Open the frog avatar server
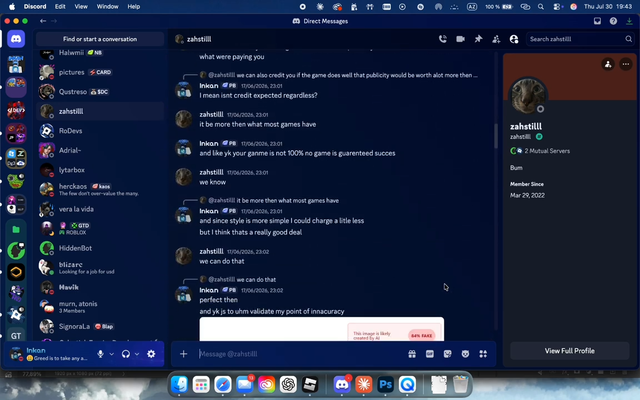 [x=16, y=181]
